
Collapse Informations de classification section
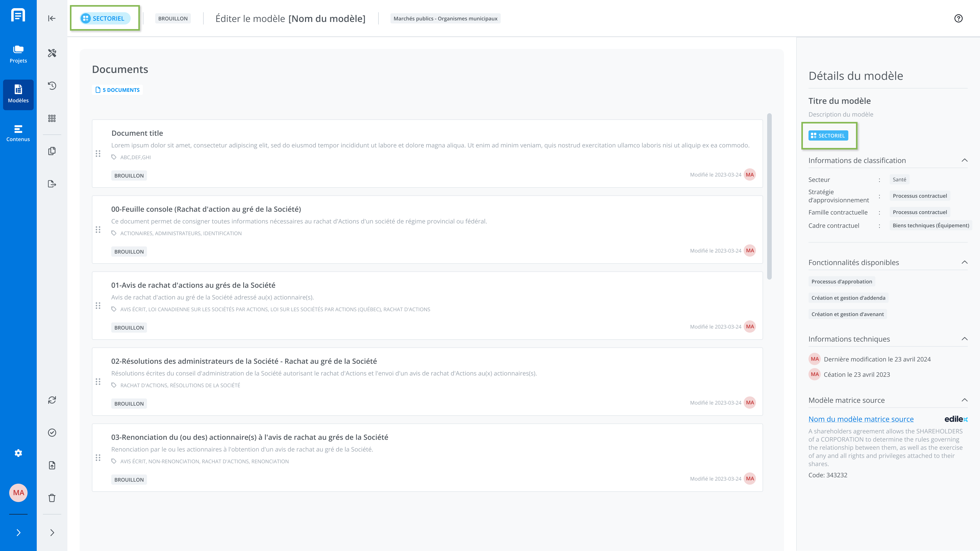[964, 160]
